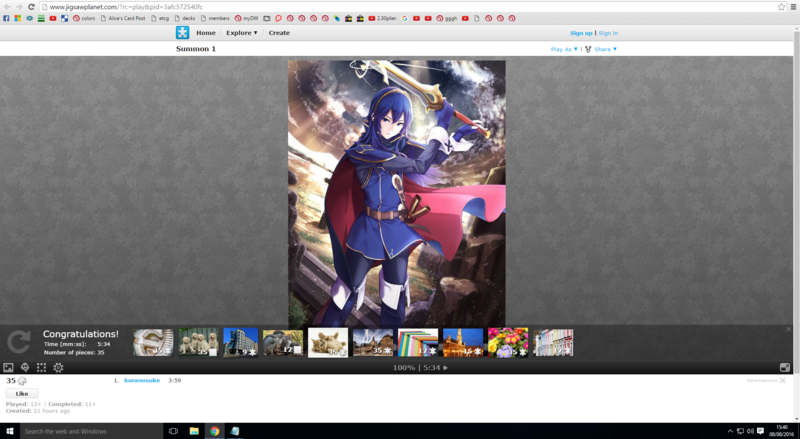This screenshot has width=800, height=439.
Task: Open the modern building 9-piece thumbnail
Action: (x=241, y=343)
